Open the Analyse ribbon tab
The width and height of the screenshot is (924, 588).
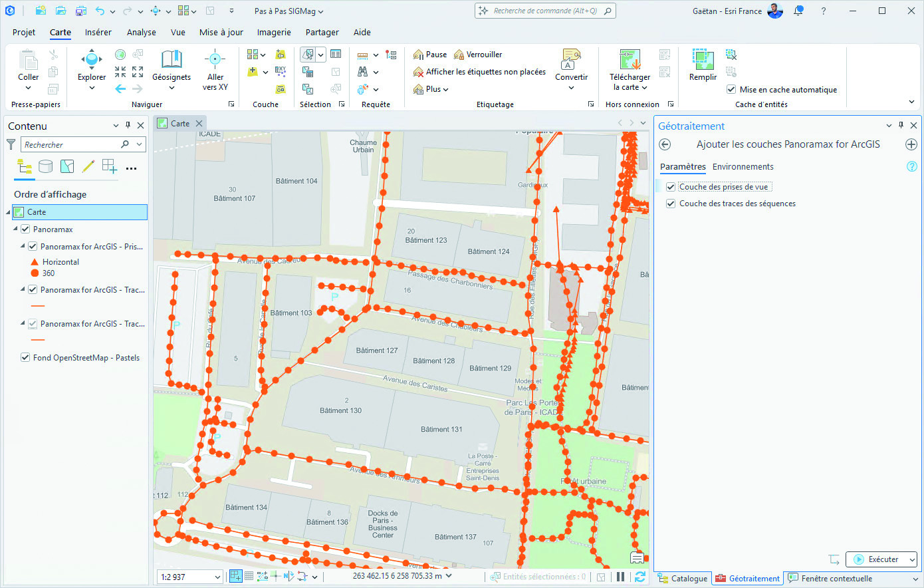pos(142,32)
